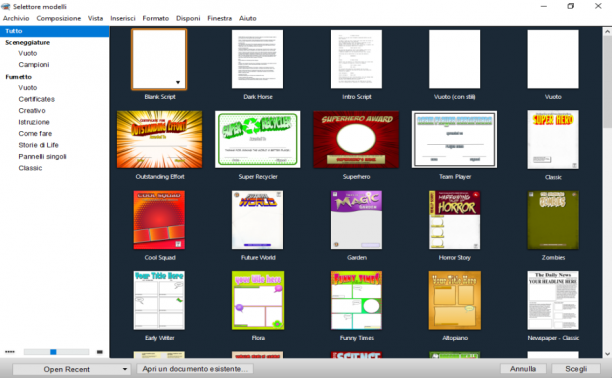
Task: Select the Vuoto (con stili) template
Action: pyautogui.click(x=455, y=59)
